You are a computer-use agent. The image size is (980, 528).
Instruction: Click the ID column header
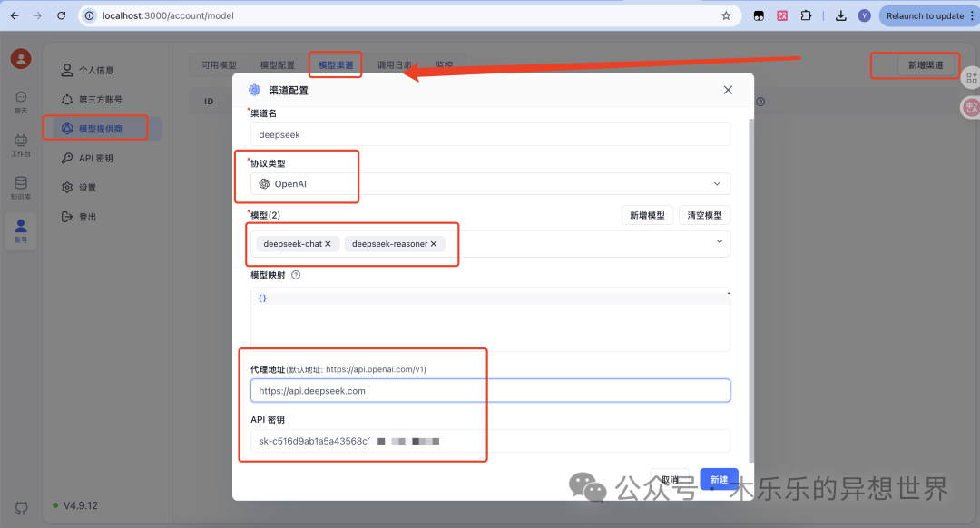click(x=209, y=102)
